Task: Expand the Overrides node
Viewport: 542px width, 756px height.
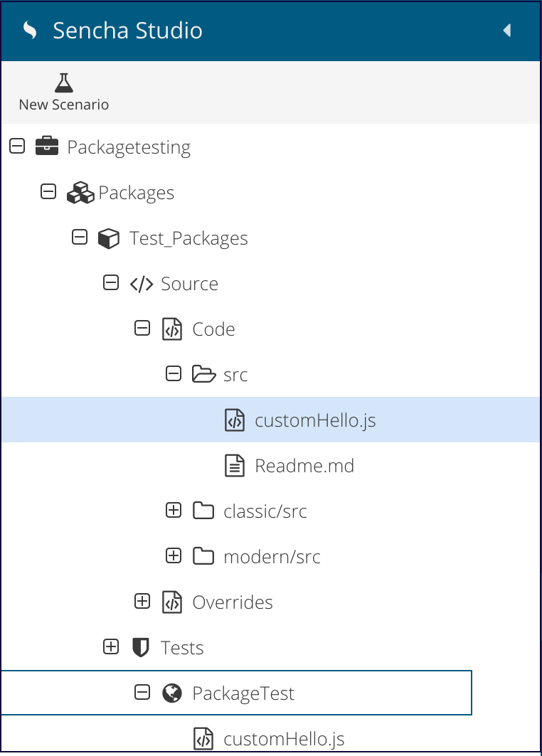Action: click(x=142, y=601)
